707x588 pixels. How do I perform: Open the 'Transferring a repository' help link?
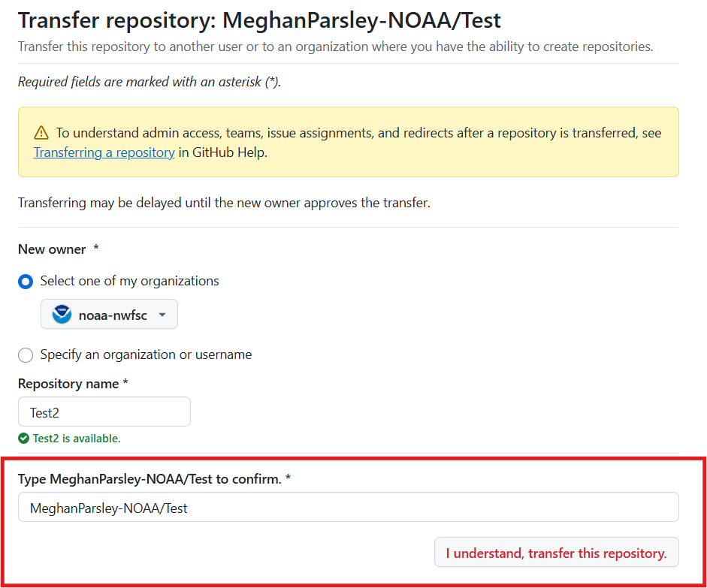(x=104, y=152)
